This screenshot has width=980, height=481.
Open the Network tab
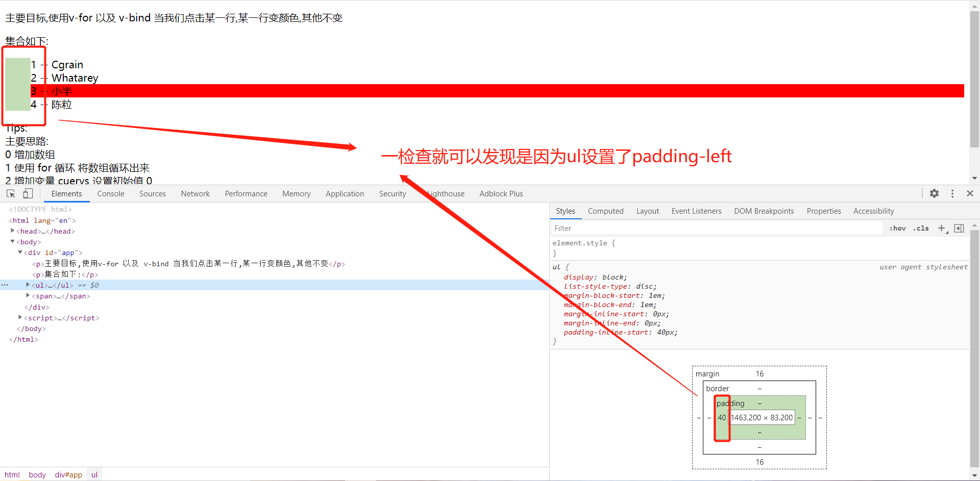click(195, 194)
